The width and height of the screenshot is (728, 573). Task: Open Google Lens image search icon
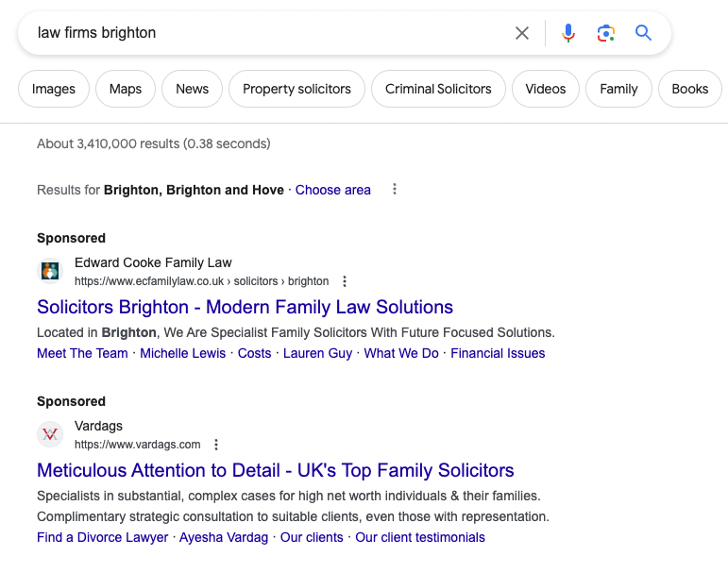[x=606, y=33]
